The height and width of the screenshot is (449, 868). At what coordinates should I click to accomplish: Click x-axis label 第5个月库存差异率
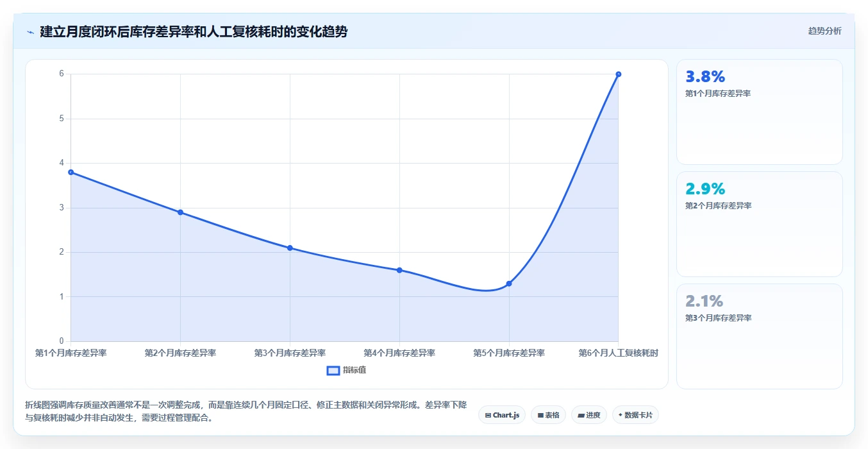point(509,353)
